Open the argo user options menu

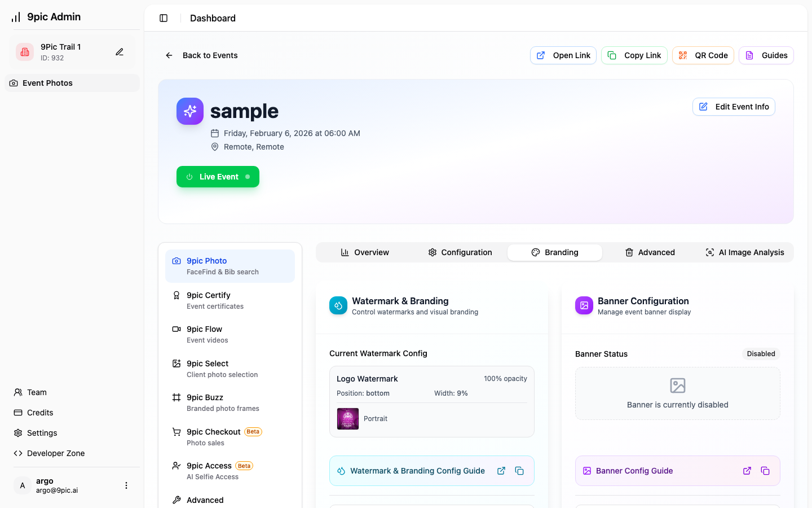click(126, 485)
